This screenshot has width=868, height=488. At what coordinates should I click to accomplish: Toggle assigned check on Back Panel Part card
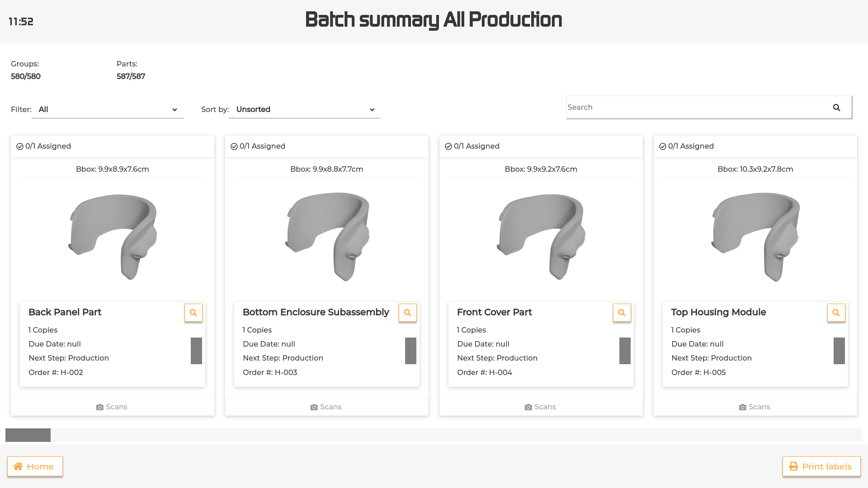coord(20,146)
